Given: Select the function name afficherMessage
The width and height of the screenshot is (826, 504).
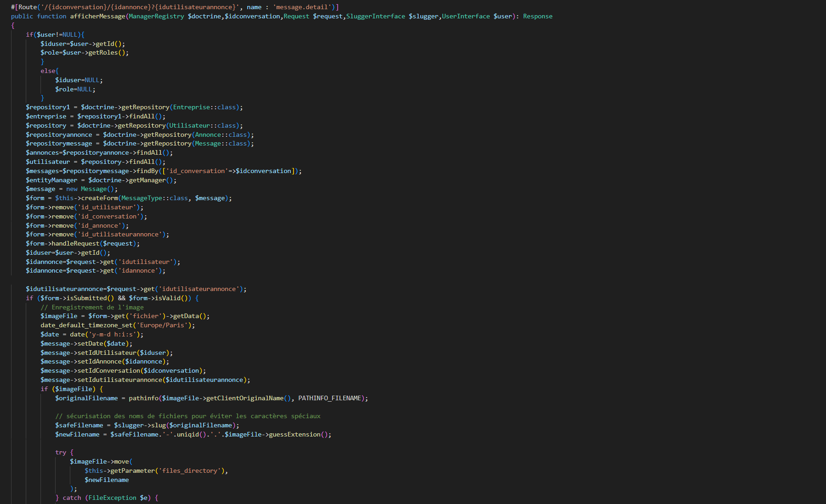Looking at the screenshot, I should tap(97, 16).
